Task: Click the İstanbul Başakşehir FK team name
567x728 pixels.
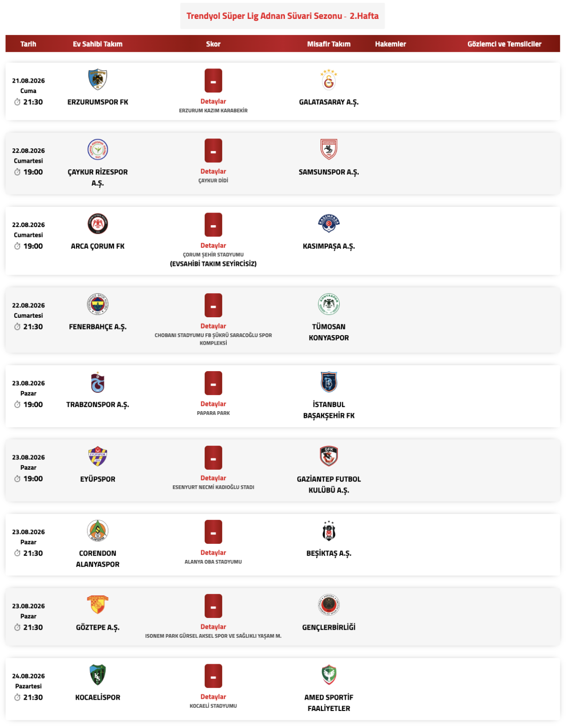Action: coord(328,410)
